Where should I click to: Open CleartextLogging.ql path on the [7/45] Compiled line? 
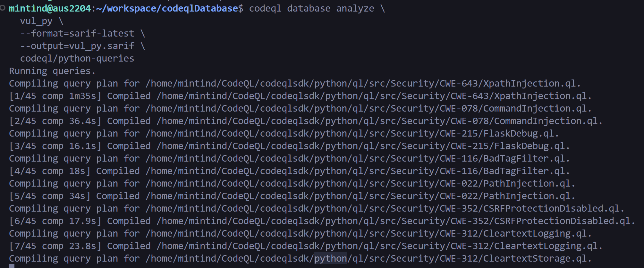point(379,246)
